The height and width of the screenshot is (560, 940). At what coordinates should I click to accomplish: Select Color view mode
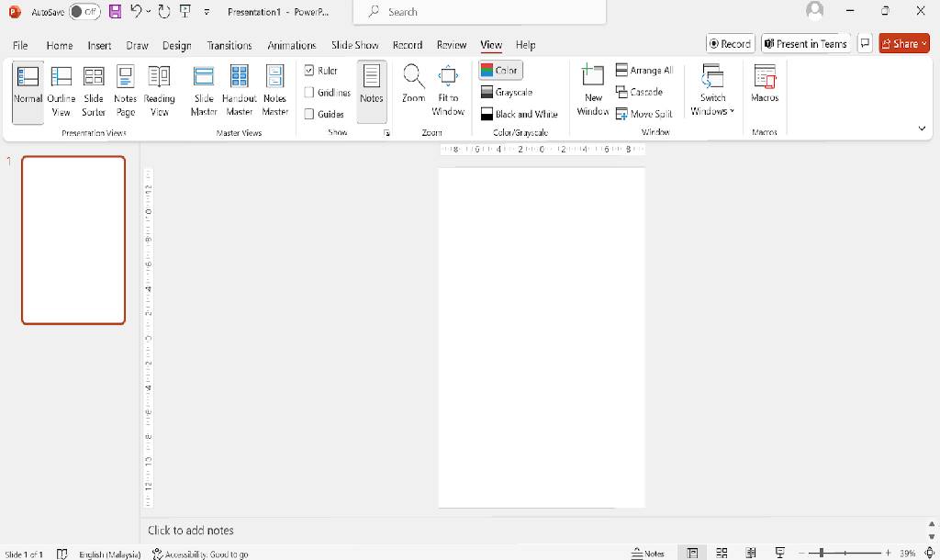tap(500, 70)
